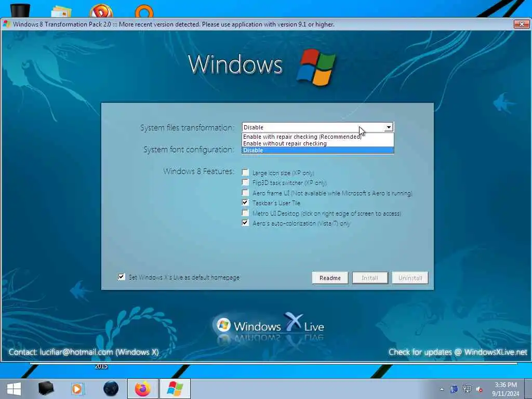The image size is (532, 399).
Task: Open the Readme button
Action: click(x=330, y=278)
